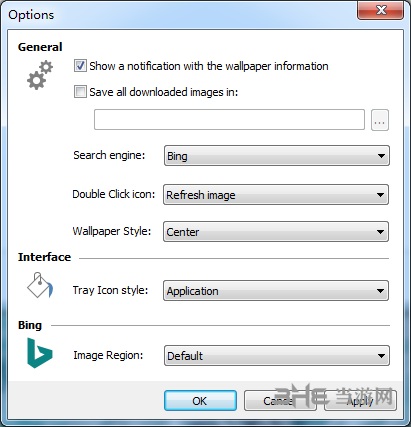Click the paint bucket Interface icon
411x427 pixels.
pos(40,285)
